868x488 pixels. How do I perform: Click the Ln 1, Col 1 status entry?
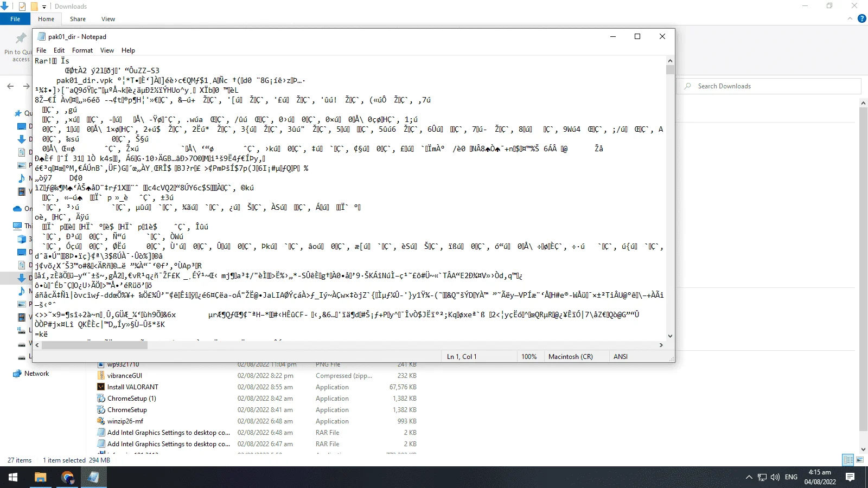point(462,357)
